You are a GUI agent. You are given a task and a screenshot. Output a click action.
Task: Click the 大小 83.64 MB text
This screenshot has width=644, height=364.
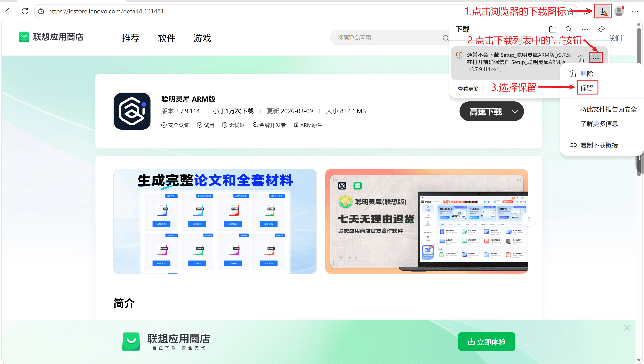click(x=346, y=111)
